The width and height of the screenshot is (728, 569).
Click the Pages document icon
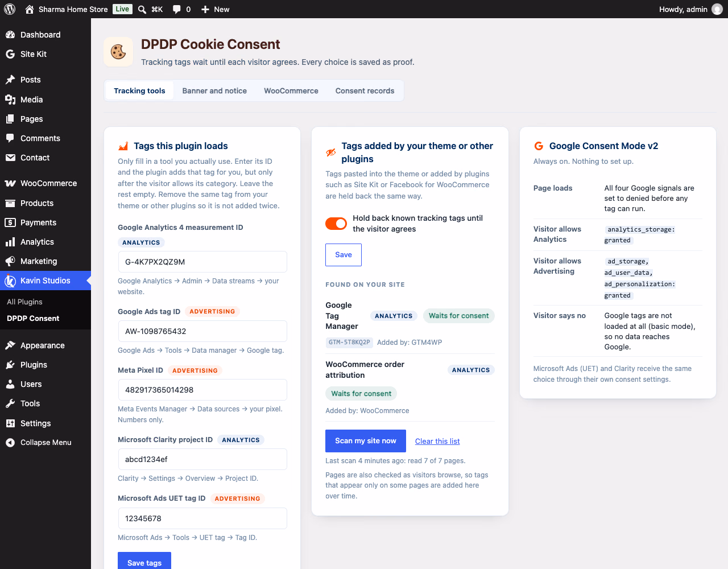10,119
